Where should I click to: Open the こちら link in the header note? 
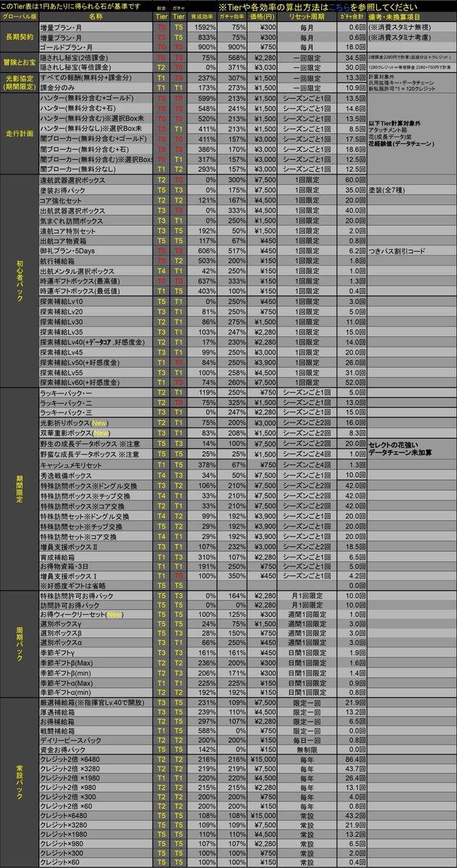click(x=341, y=7)
